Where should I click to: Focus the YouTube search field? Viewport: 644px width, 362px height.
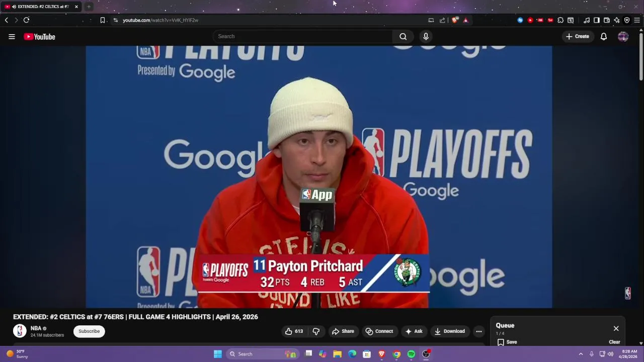pyautogui.click(x=303, y=36)
